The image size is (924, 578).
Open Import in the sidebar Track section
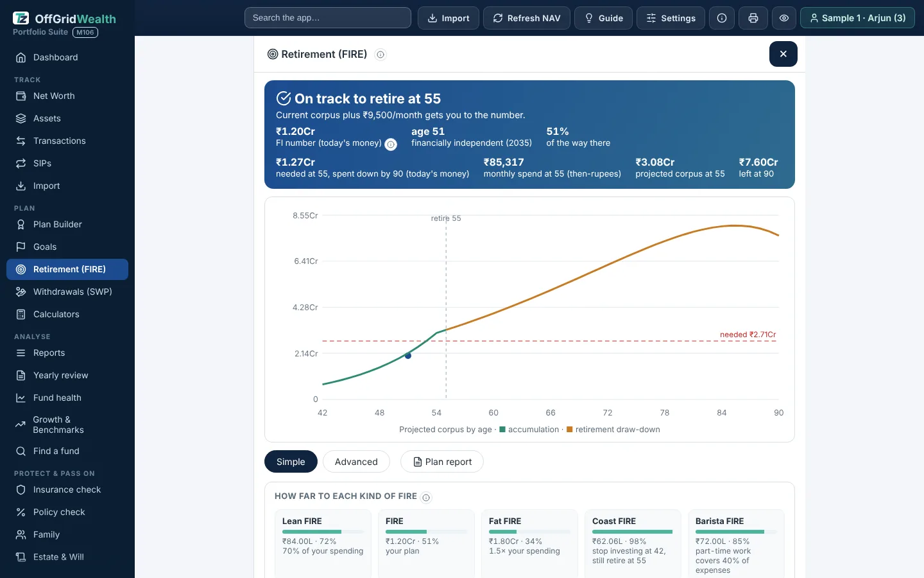67,186
